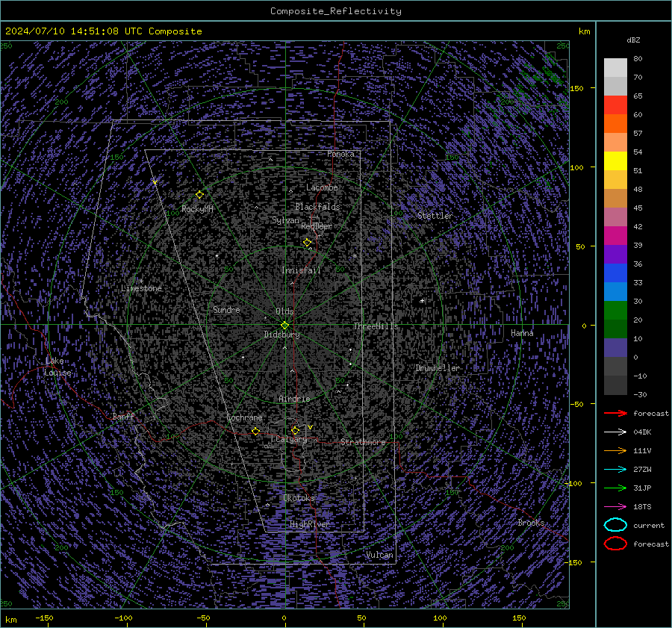672x628 pixels.
Task: Click the 04DK legend label text
Action: tap(642, 432)
